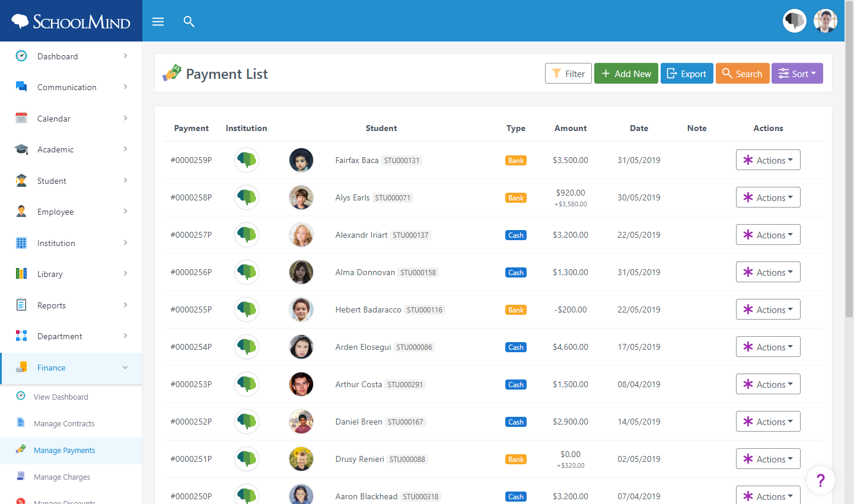The width and height of the screenshot is (854, 504).
Task: Open Actions dropdown for Fairfax Baca
Action: click(768, 160)
